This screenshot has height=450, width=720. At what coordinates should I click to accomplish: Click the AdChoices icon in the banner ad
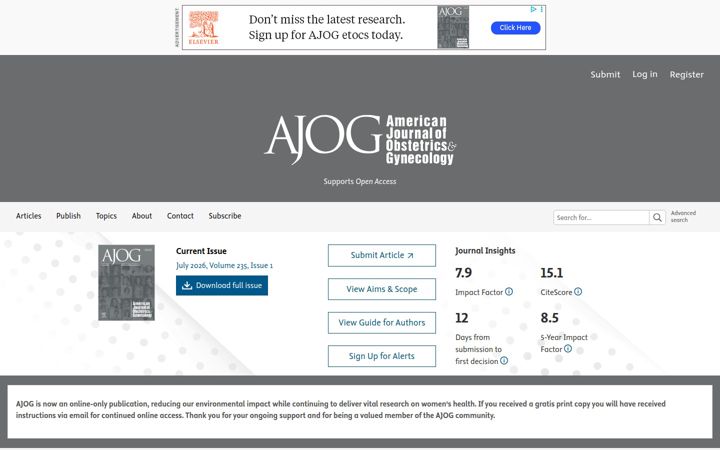[x=533, y=9]
